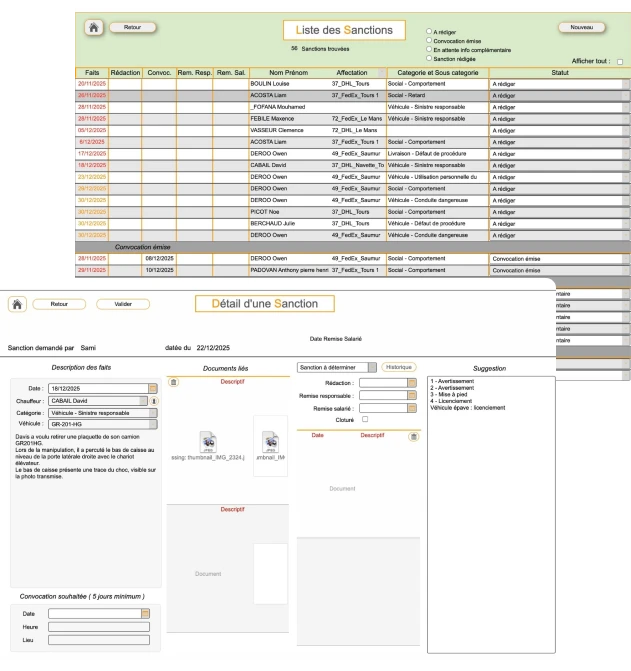Open 'Sanction à déterminer' dropdown

[374, 367]
